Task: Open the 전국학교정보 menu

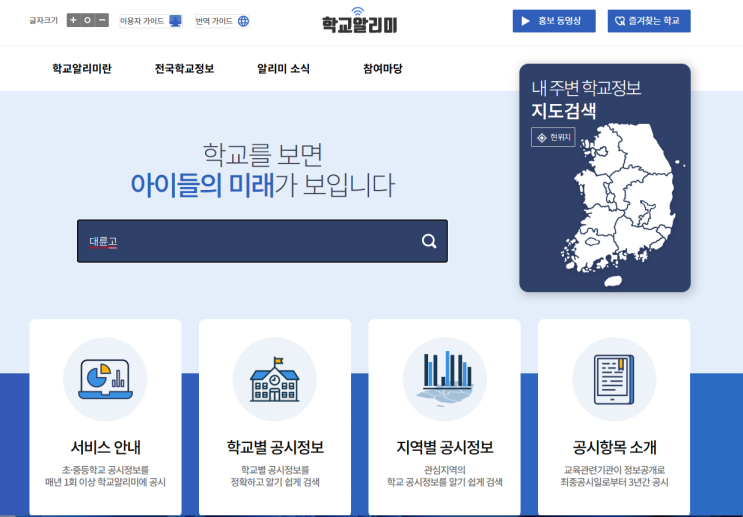Action: (184, 69)
